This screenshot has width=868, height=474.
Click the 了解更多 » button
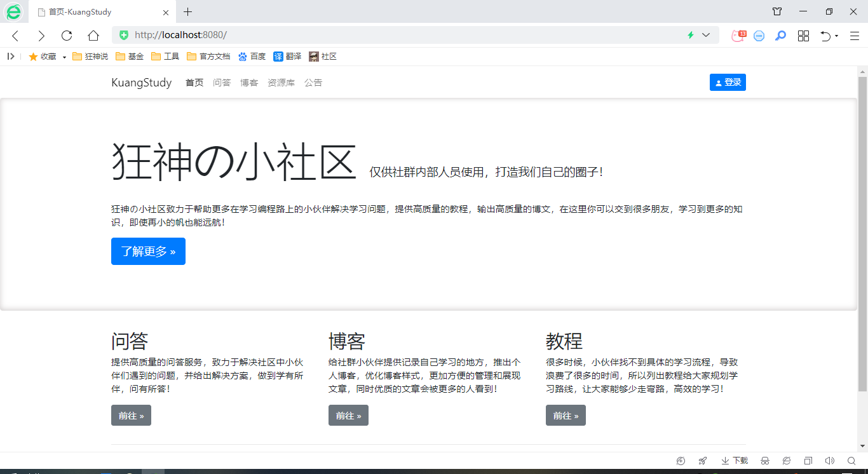click(148, 252)
